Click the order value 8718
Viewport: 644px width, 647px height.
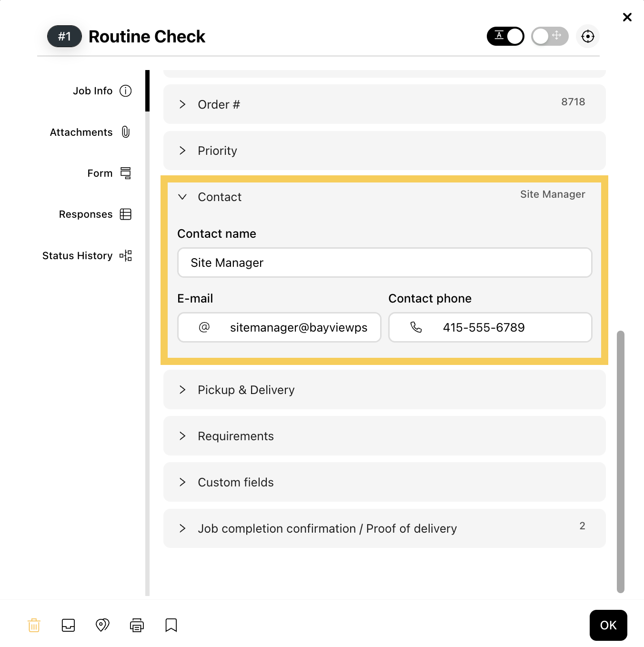coord(573,102)
